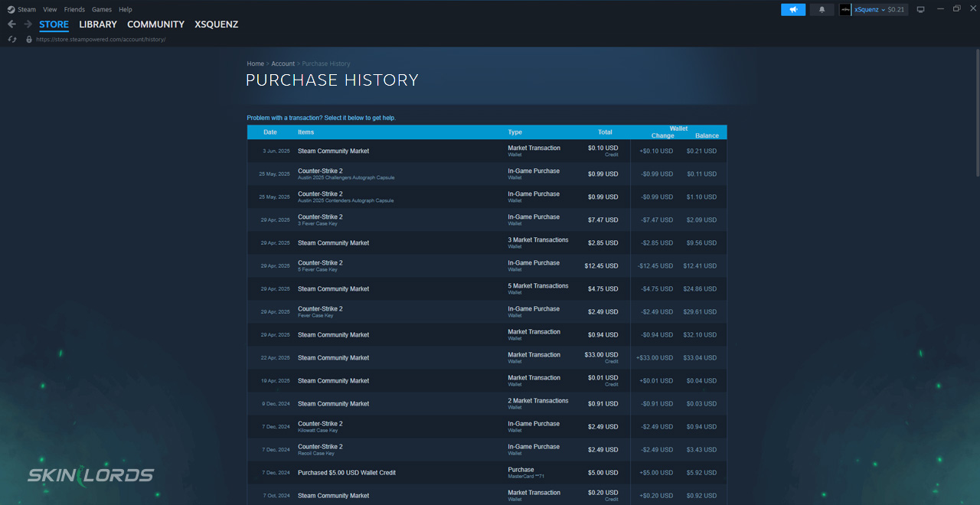Switch to the LIBRARY tab
980x505 pixels.
(98, 24)
